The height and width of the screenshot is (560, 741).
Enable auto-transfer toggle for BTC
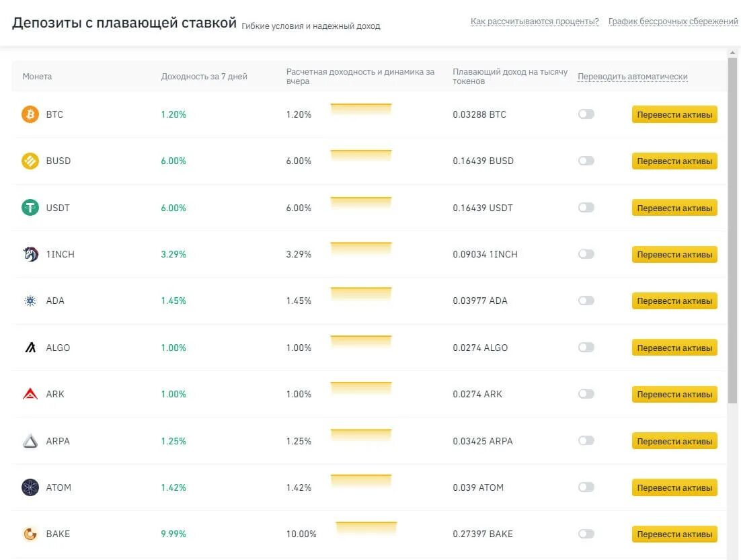pos(586,114)
